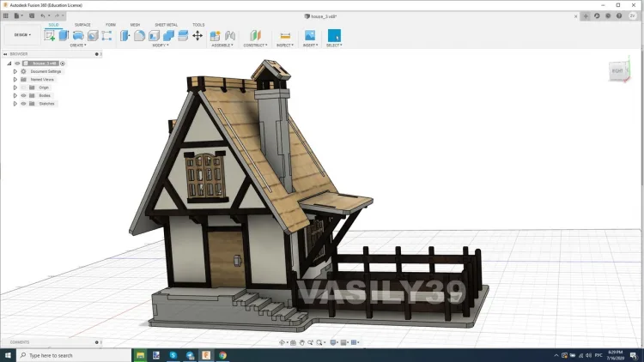Open Chrome from the taskbar
The image size is (644, 362).
pyautogui.click(x=222, y=355)
